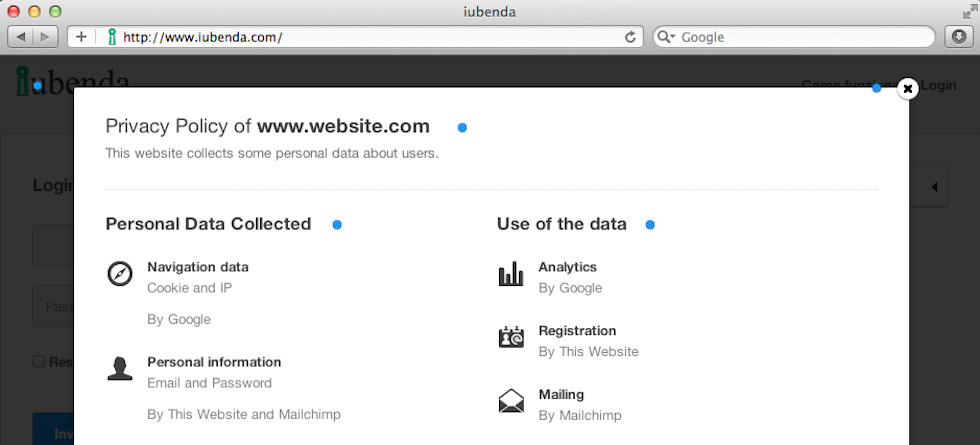Click blue dot beside Personal Data Collected
This screenshot has height=445, width=980.
337,225
